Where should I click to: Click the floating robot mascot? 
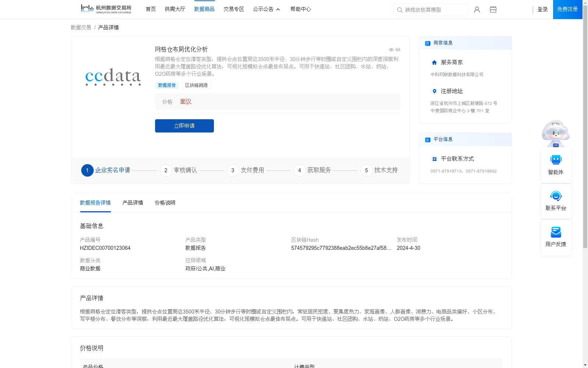[x=556, y=133]
